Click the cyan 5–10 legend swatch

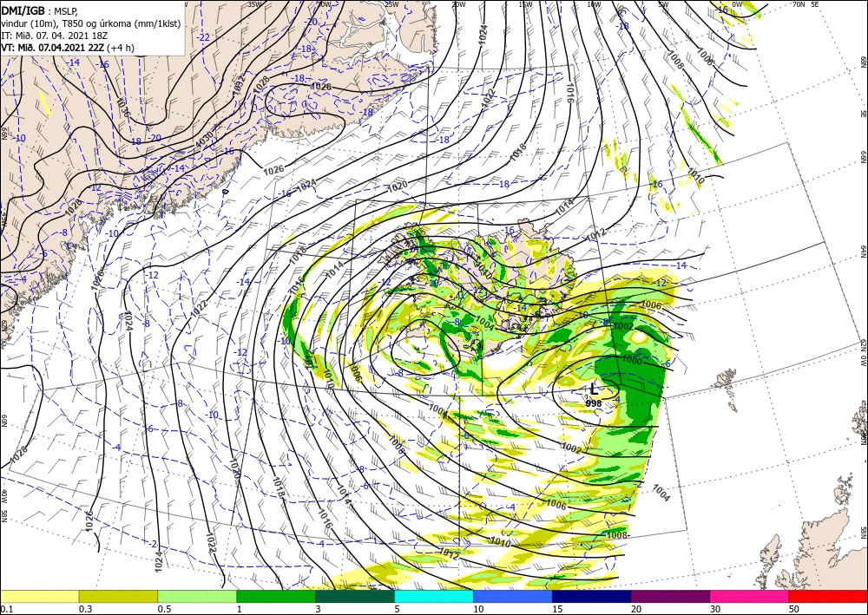(x=433, y=596)
